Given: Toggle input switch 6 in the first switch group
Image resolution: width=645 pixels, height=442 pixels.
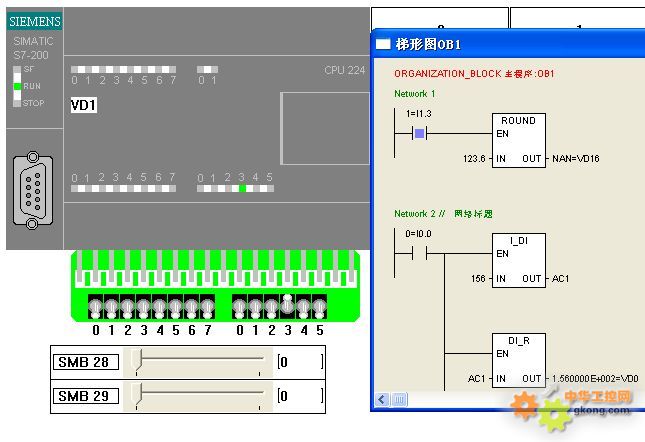Looking at the screenshot, I should tap(192, 308).
